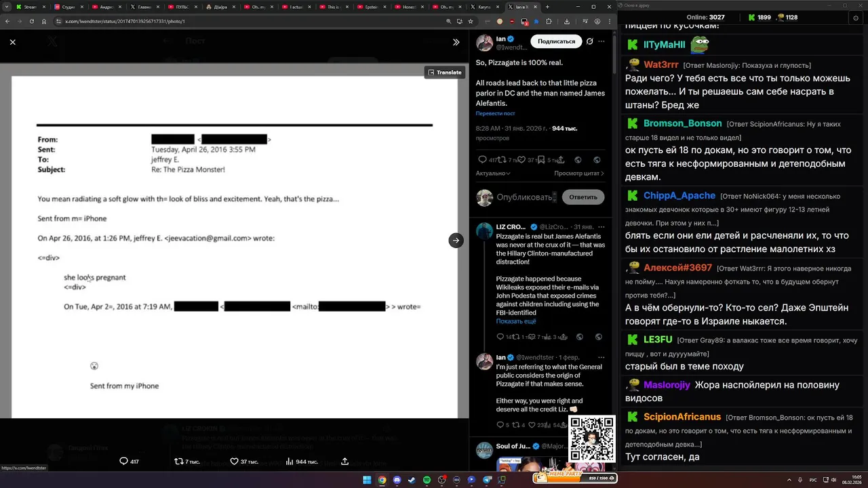Click the repost icon on Ian's post
The width and height of the screenshot is (868, 488).
tap(503, 160)
